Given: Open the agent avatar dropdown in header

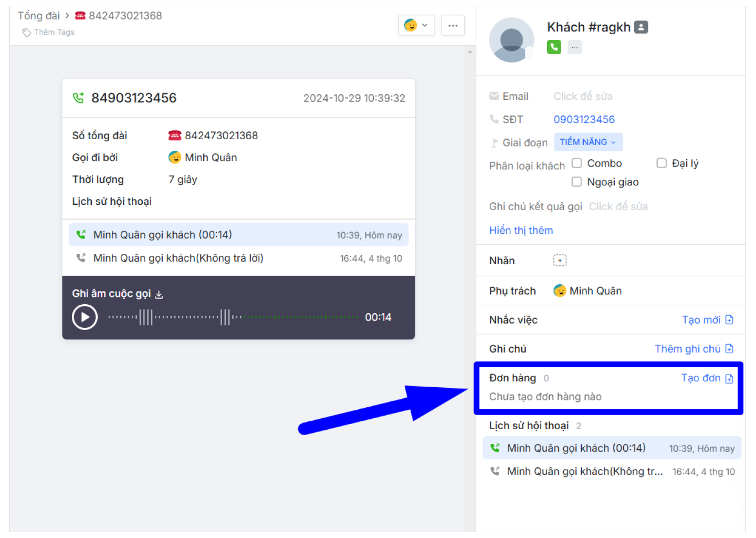Looking at the screenshot, I should (416, 25).
